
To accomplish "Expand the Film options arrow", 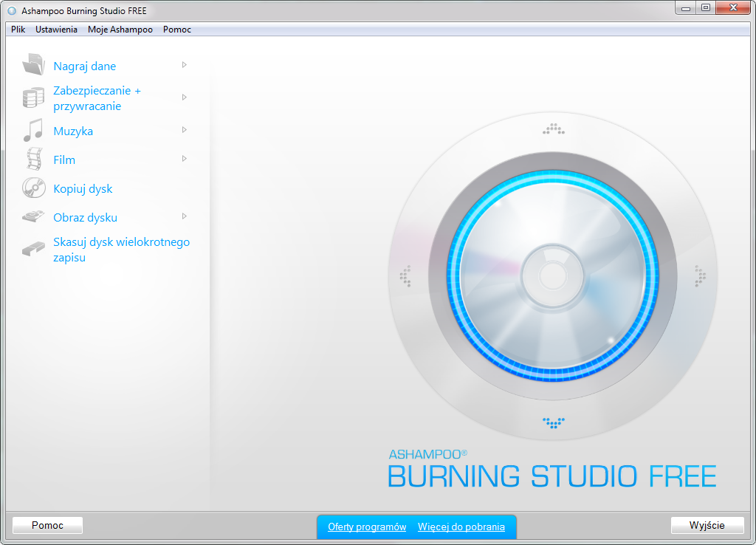I will (185, 159).
